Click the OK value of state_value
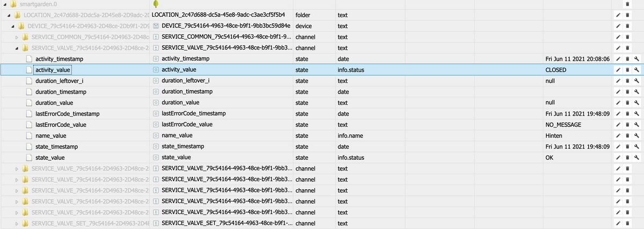644x229 pixels. (549, 158)
